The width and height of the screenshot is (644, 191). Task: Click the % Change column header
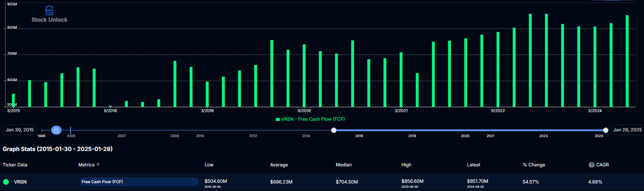534,165
